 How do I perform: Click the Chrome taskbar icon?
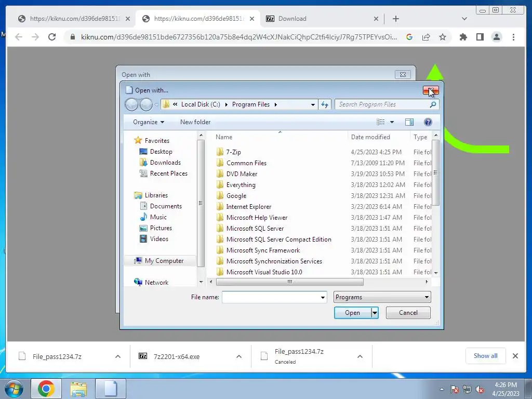[x=46, y=389]
